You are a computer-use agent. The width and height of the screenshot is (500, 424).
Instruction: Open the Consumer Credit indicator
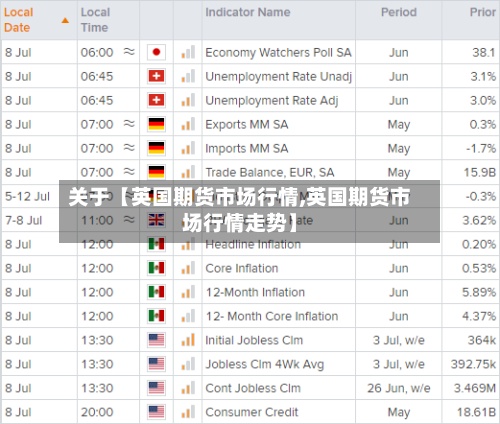(x=252, y=412)
